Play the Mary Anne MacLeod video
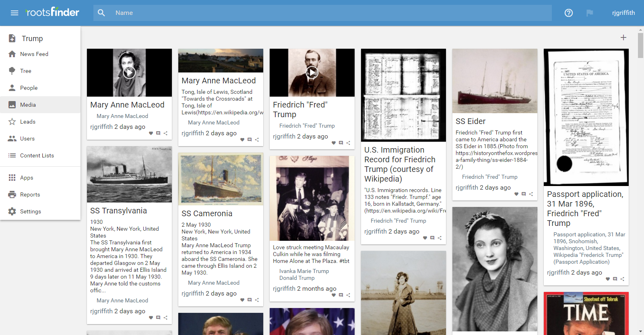This screenshot has width=644, height=335. coord(129,72)
